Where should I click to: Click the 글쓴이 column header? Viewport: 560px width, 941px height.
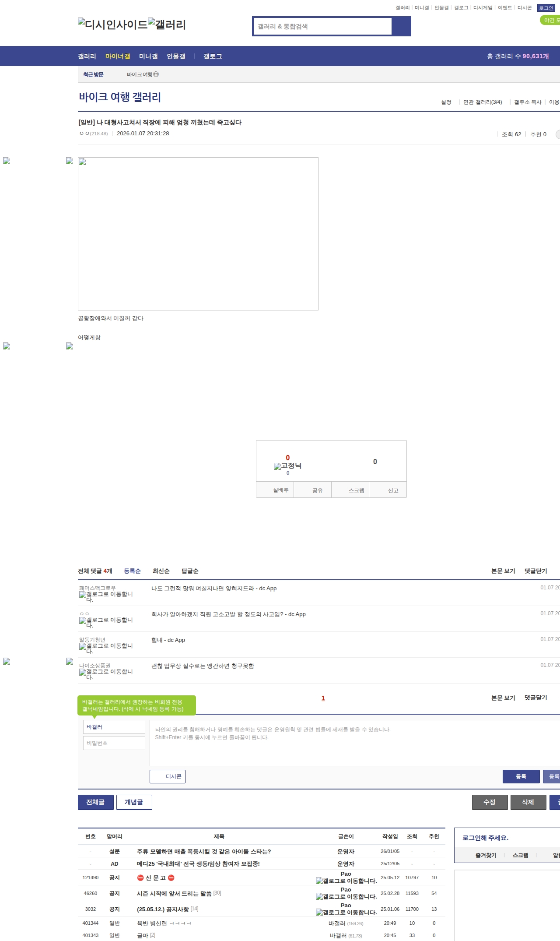(x=346, y=836)
